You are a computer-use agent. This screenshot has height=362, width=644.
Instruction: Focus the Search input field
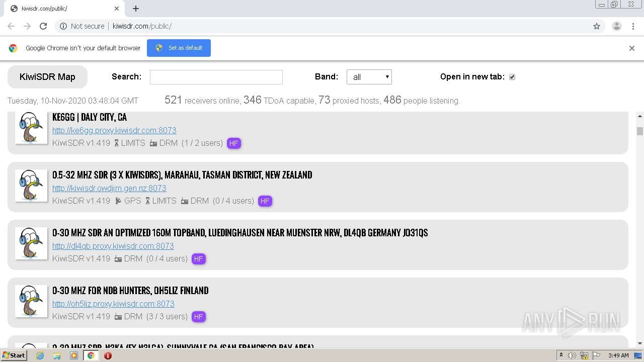tap(216, 77)
